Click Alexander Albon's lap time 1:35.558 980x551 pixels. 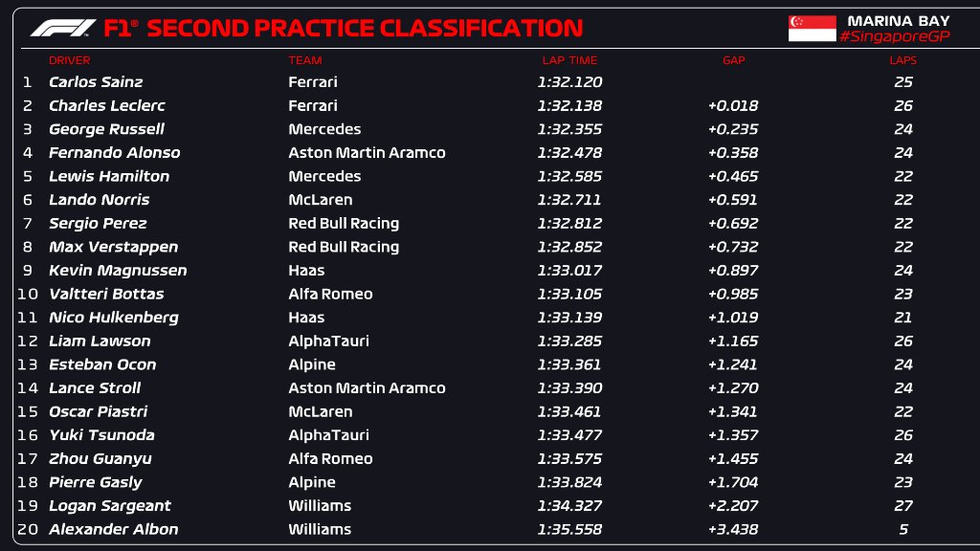click(x=569, y=529)
